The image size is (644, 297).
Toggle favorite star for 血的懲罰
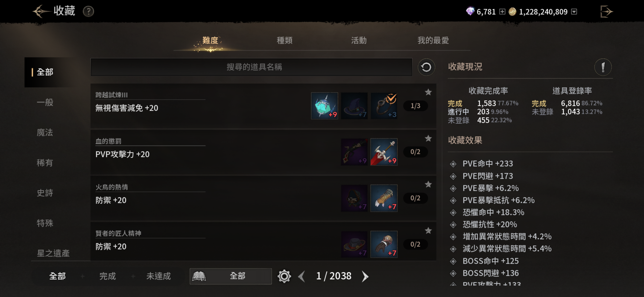click(428, 138)
